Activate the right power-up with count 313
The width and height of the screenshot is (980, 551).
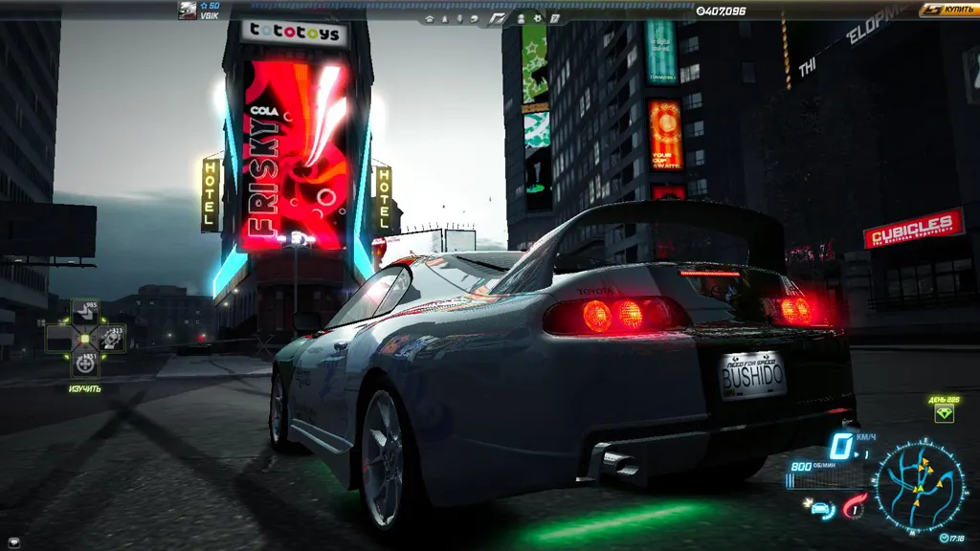(111, 338)
